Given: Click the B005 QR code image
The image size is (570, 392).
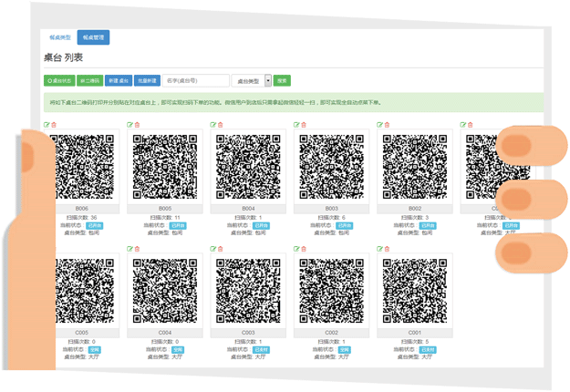Looking at the screenshot, I should (165, 167).
